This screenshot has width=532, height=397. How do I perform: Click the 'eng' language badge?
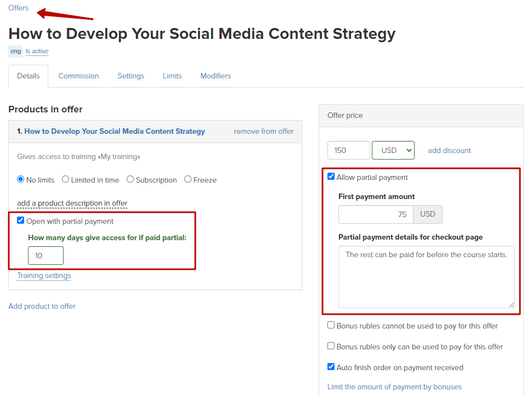click(15, 51)
